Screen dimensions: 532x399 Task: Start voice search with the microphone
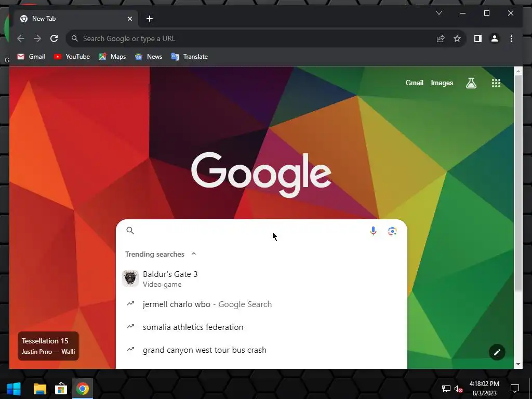point(373,231)
